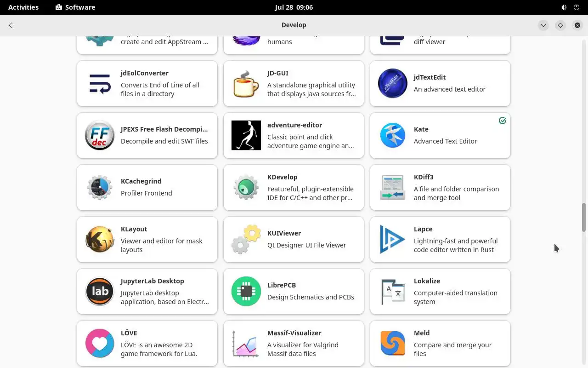Click the JD-GUI coffee cup icon
Viewport: 588px width, 368px height.
click(246, 83)
